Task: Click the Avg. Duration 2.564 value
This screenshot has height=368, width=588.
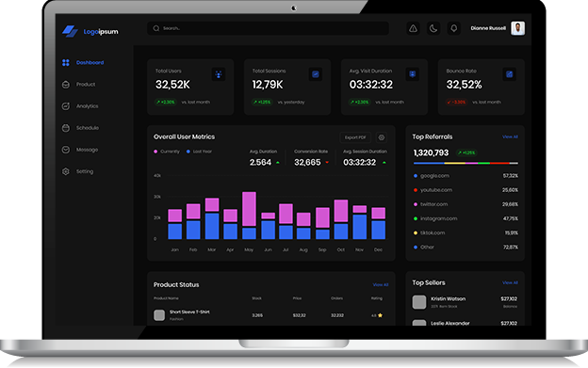Action: point(260,163)
